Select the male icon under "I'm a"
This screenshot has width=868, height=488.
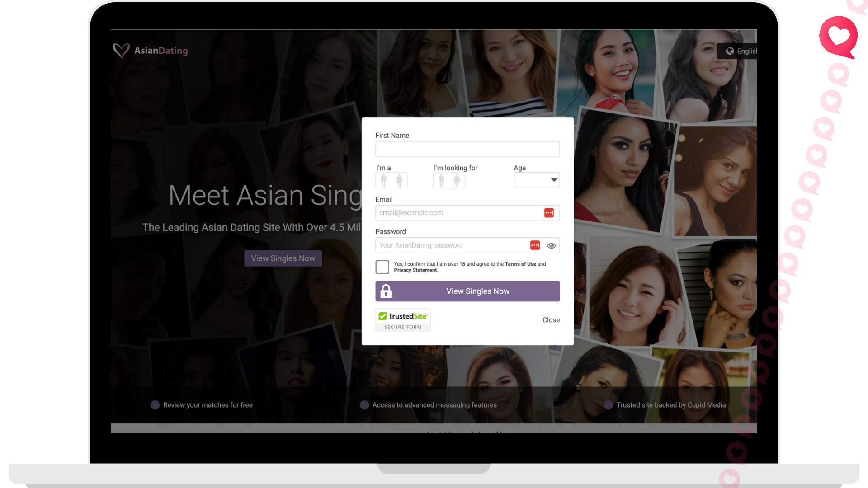click(383, 180)
